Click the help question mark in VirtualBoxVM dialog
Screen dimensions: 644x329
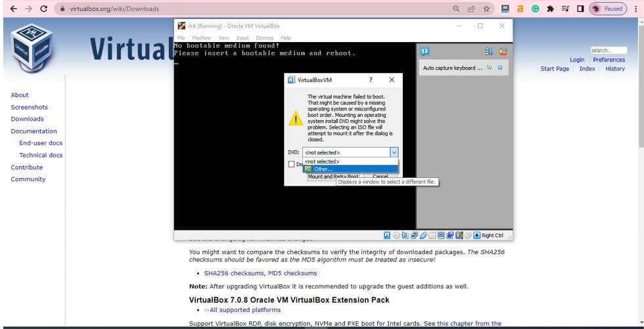click(x=371, y=80)
